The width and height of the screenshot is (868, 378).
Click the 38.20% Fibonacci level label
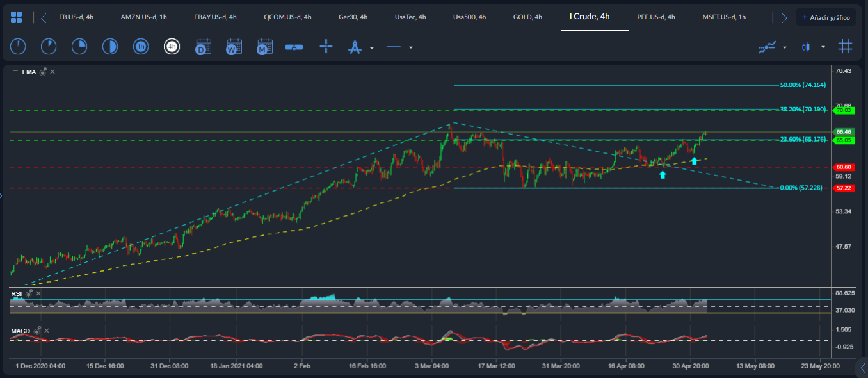(x=803, y=110)
